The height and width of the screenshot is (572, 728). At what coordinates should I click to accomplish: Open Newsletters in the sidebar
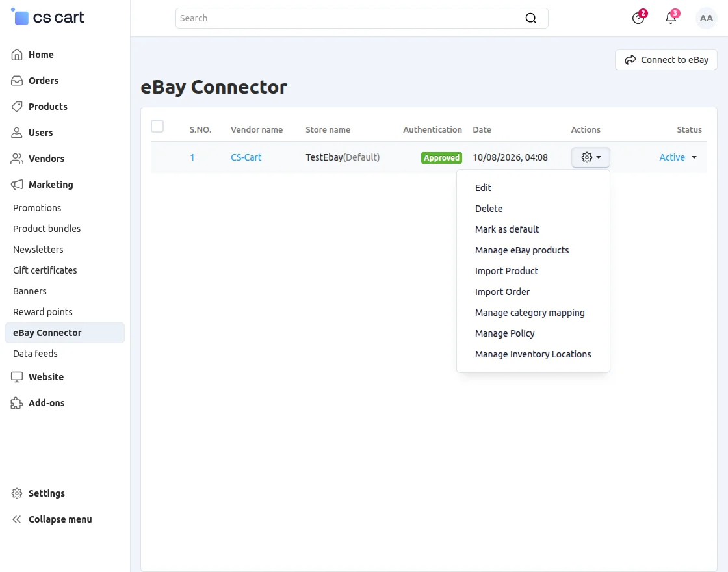click(38, 250)
